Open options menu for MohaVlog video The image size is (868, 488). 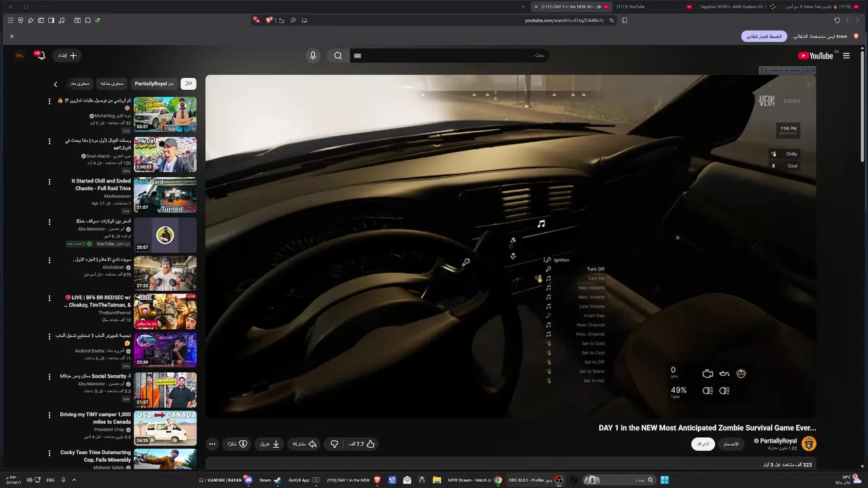click(49, 101)
